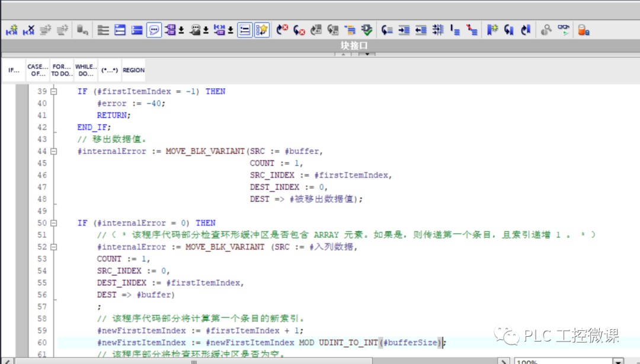640x364 pixels.
Task: Open find-and-replace with the magnifier icon
Action: tap(546, 30)
